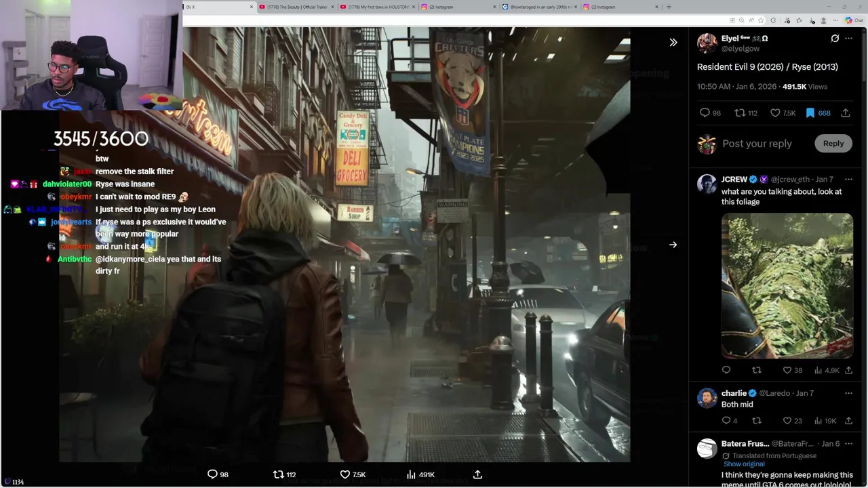This screenshot has width=868, height=488.
Task: Repost the main post showing 112 in sidebar
Action: (x=746, y=113)
